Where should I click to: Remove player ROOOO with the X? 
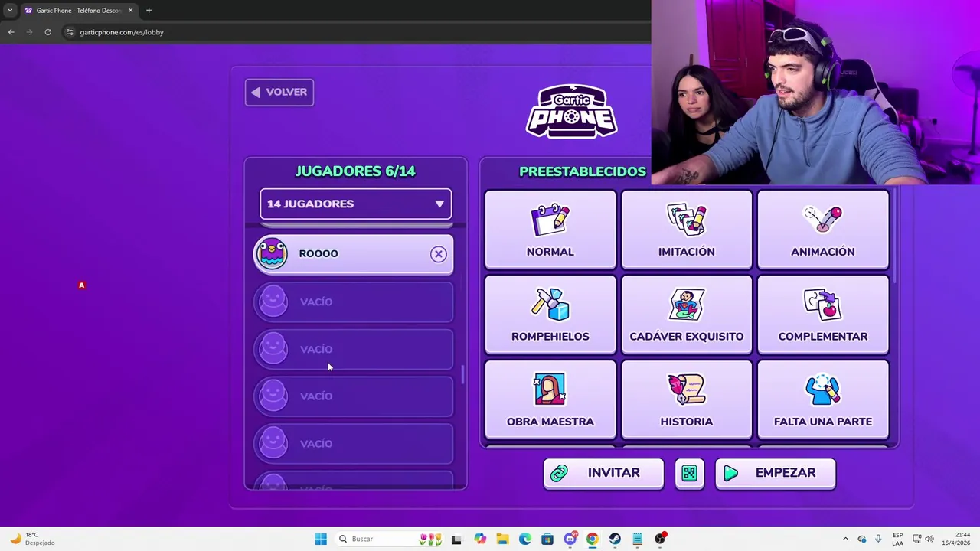click(x=438, y=254)
